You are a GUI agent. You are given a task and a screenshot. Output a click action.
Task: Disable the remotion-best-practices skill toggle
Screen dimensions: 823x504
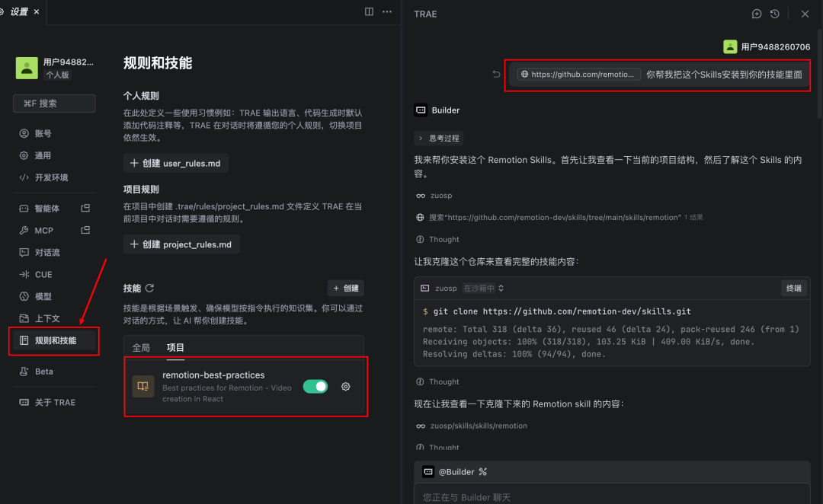(x=315, y=387)
